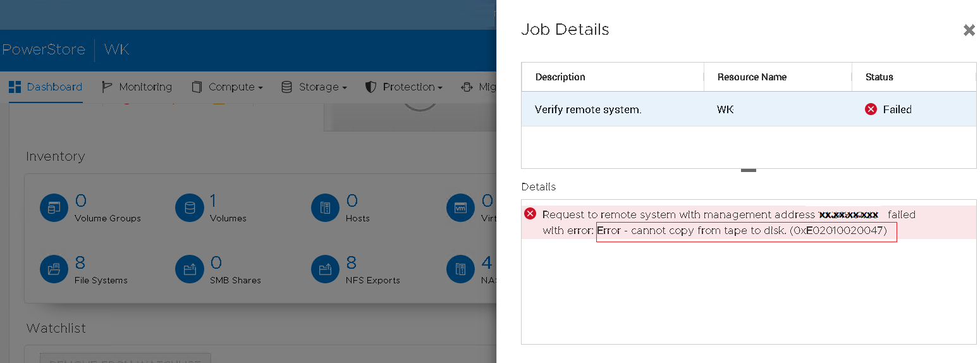Select the Verify remote system row
Screen dimensions: 980x363
[695, 109]
